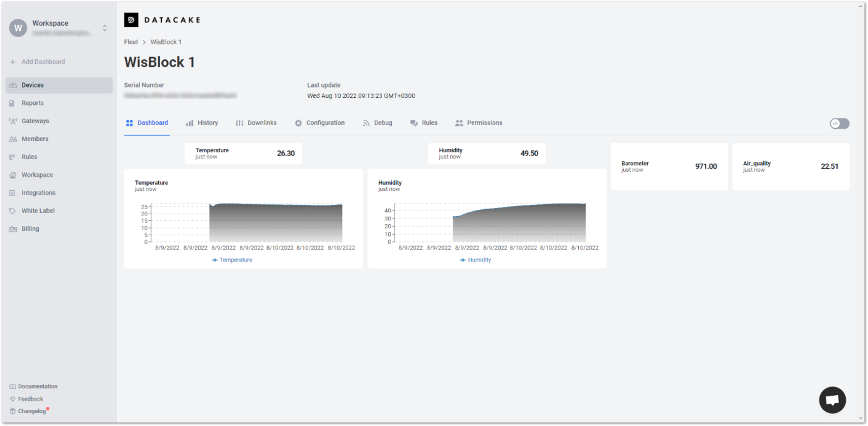Click the vertical scrollbar down arrow
The image size is (868, 426).
click(861, 418)
